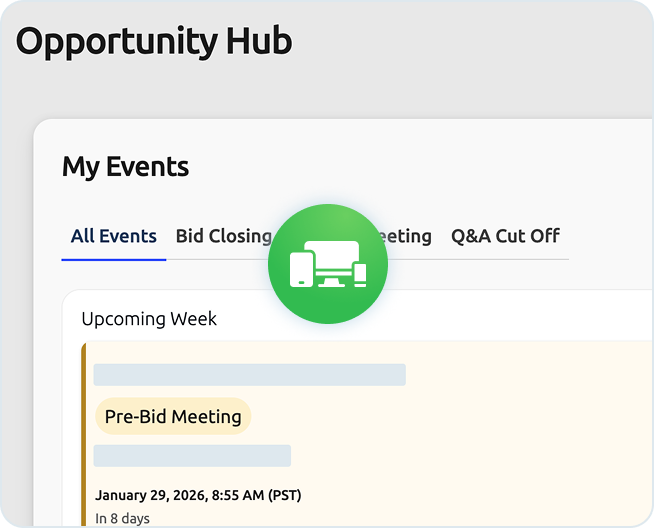Click the brown left border of event card
Viewport: 654px width, 528px height.
pyautogui.click(x=84, y=430)
